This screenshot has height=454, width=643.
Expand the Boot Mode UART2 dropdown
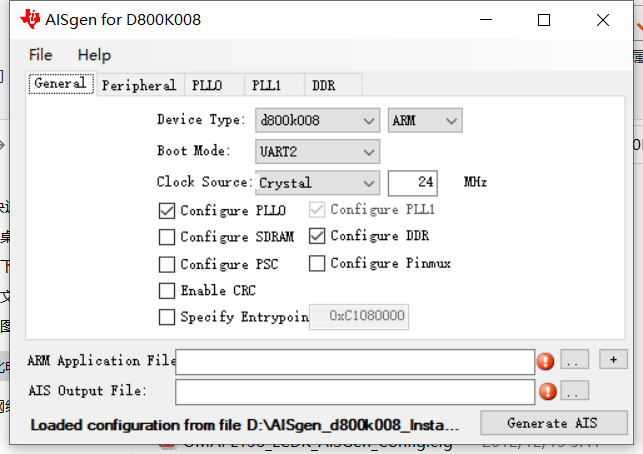click(x=317, y=152)
